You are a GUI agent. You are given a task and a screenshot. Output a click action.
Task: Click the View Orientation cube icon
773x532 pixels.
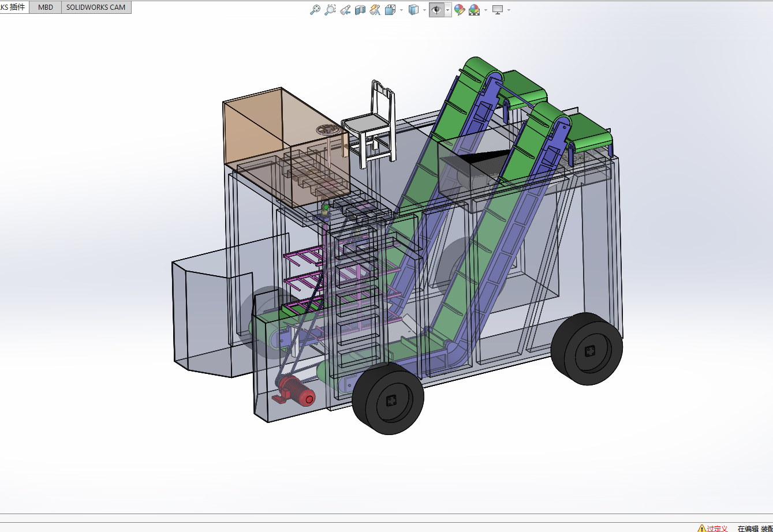[390, 10]
